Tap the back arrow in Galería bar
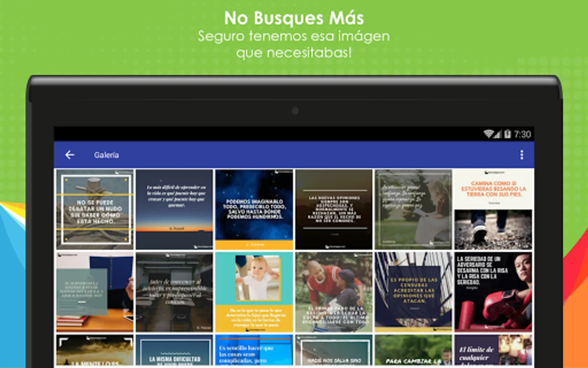The width and height of the screenshot is (588, 368). pos(70,155)
